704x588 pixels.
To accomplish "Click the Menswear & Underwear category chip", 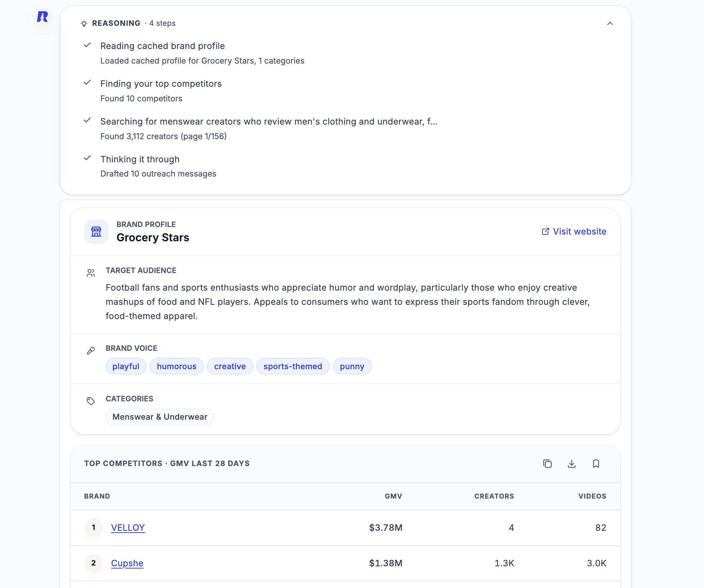I will coord(160,417).
